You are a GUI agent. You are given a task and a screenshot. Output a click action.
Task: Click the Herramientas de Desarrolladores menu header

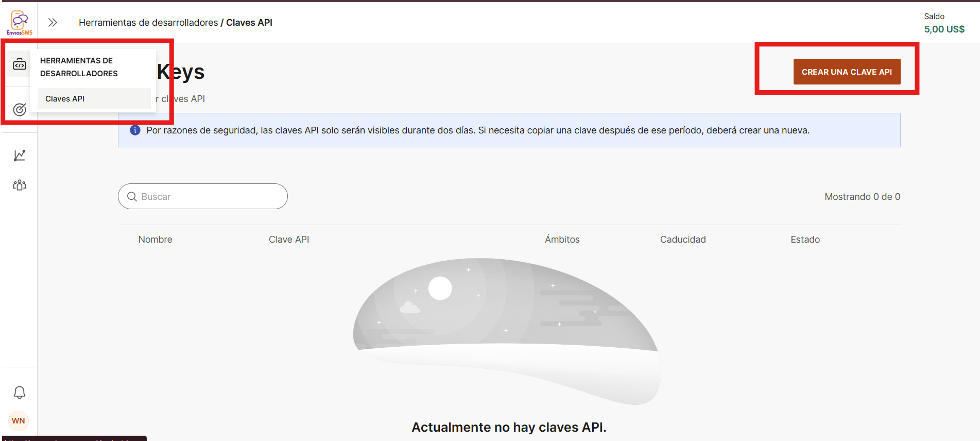[x=79, y=67]
